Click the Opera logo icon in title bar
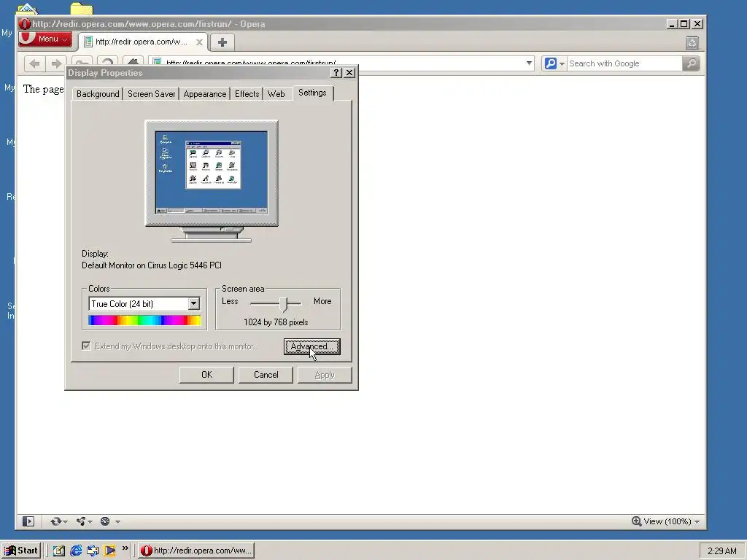This screenshot has height=560, width=747. point(25,24)
